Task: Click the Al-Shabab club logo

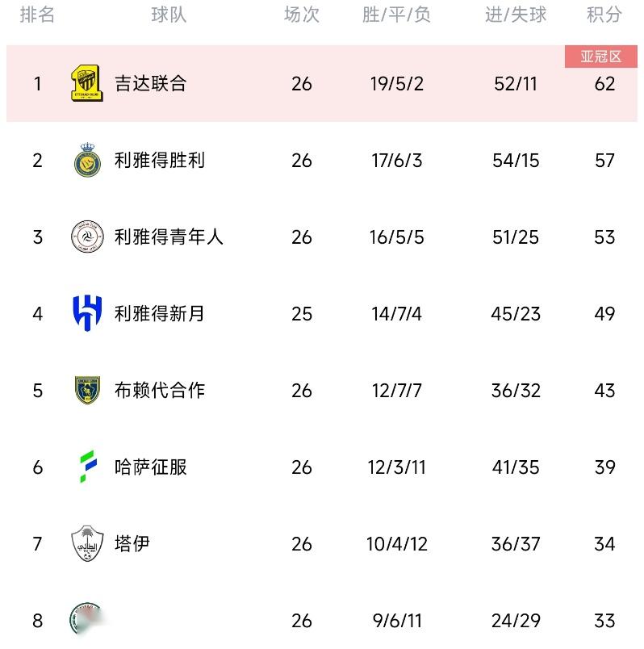Action: (x=87, y=237)
